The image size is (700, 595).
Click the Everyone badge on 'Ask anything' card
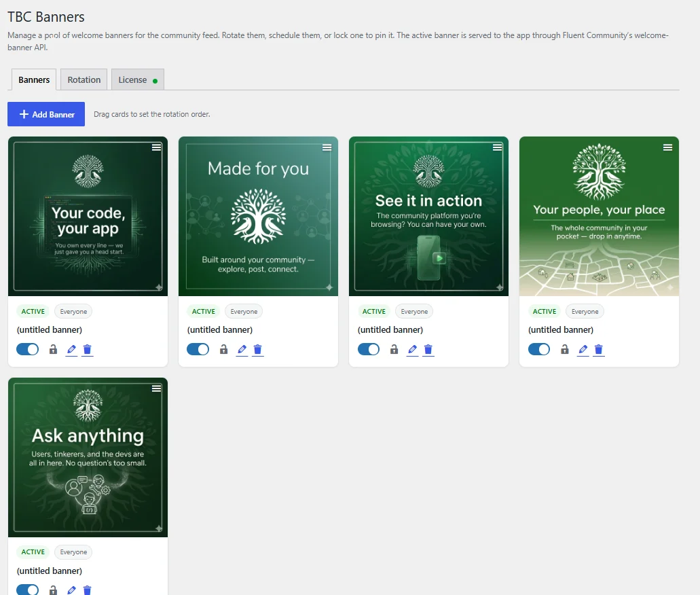click(x=73, y=552)
